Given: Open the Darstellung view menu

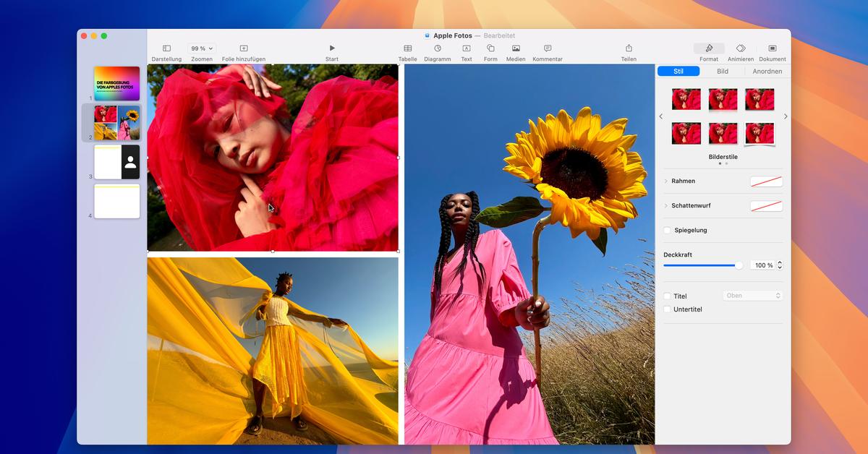Looking at the screenshot, I should pos(166,53).
